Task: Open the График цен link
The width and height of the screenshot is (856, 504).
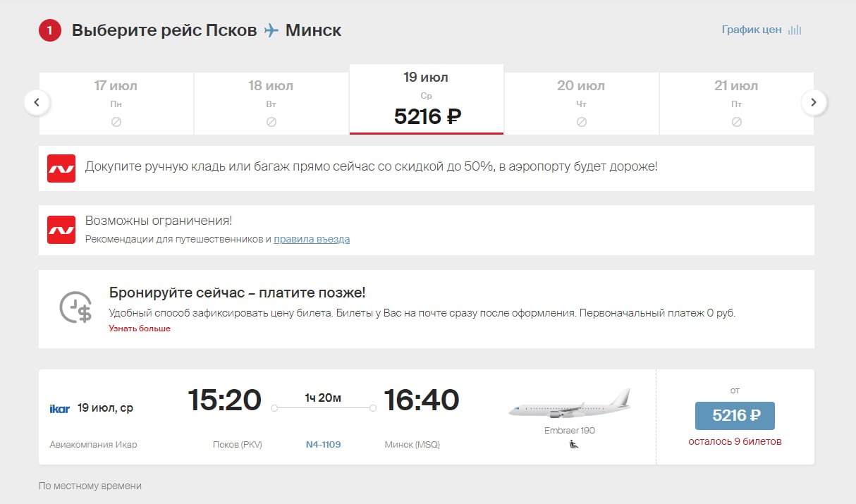Action: click(x=751, y=30)
